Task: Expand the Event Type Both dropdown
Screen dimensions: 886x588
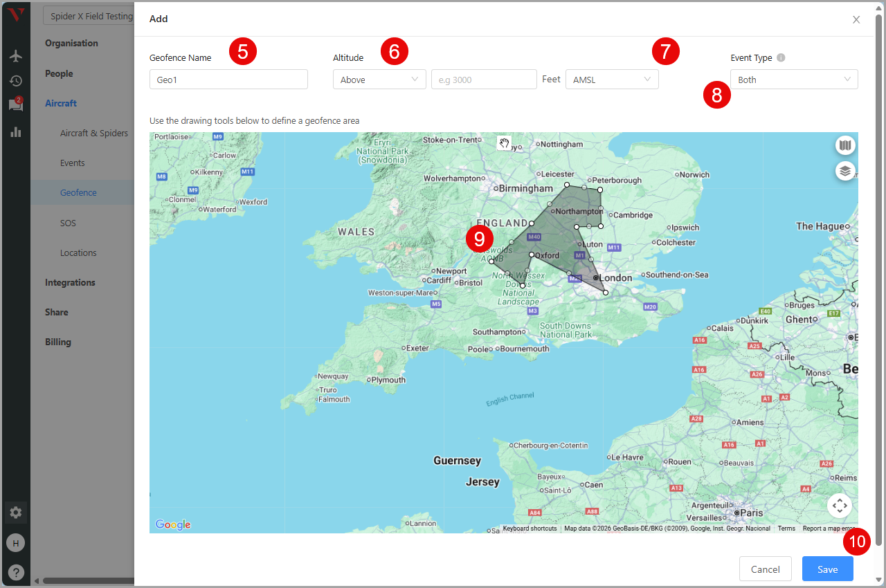Action: point(793,80)
